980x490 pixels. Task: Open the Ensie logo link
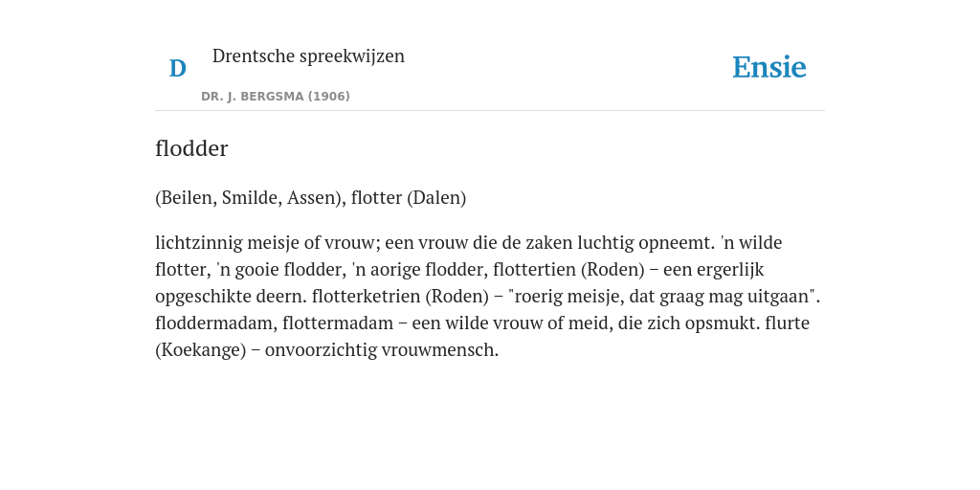pos(769,68)
